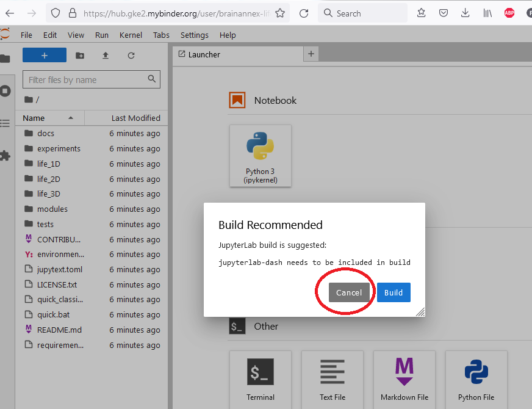Select the README.md file
The image size is (532, 409).
click(92, 330)
